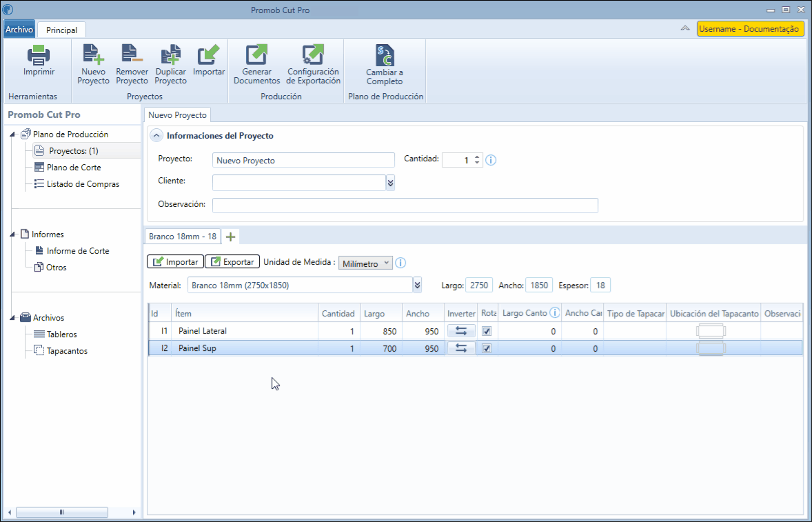Open the Cliente dropdown arrow
This screenshot has width=812, height=522.
(390, 183)
